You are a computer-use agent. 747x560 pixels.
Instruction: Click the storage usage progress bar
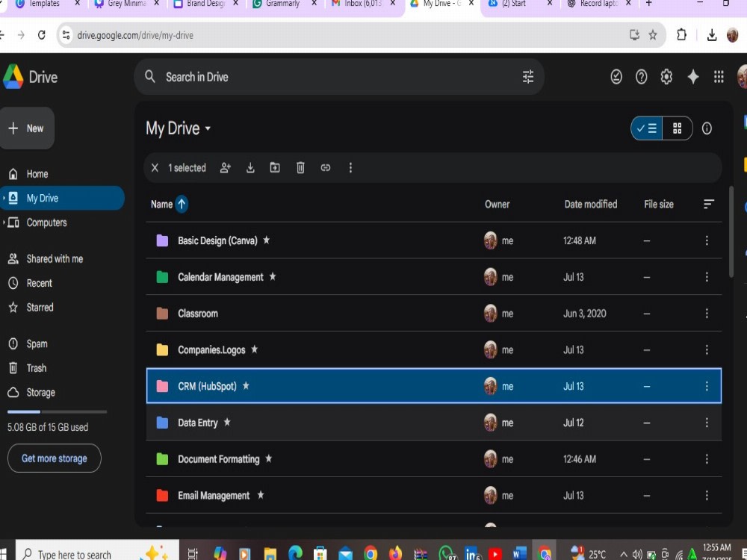[x=58, y=412]
